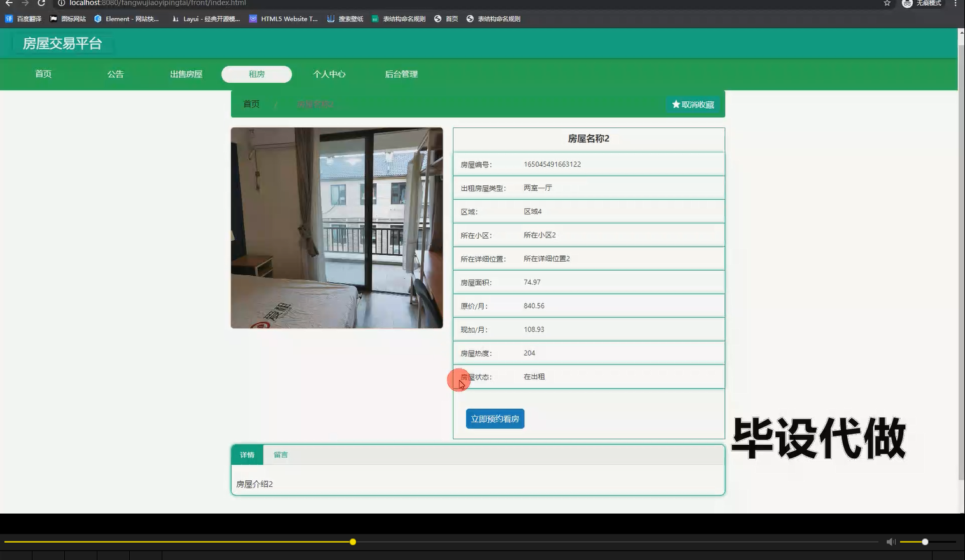Click the 立即预约看房 button
The width and height of the screenshot is (965, 560).
(495, 418)
